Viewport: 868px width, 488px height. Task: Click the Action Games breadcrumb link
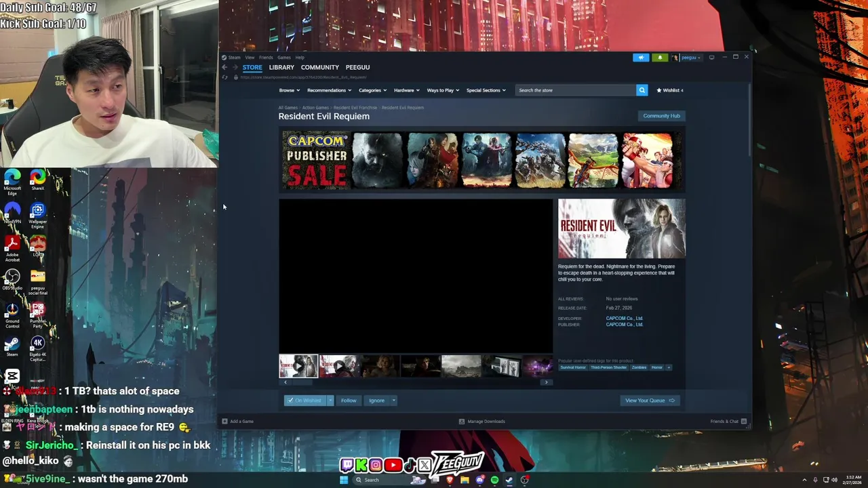click(x=315, y=108)
